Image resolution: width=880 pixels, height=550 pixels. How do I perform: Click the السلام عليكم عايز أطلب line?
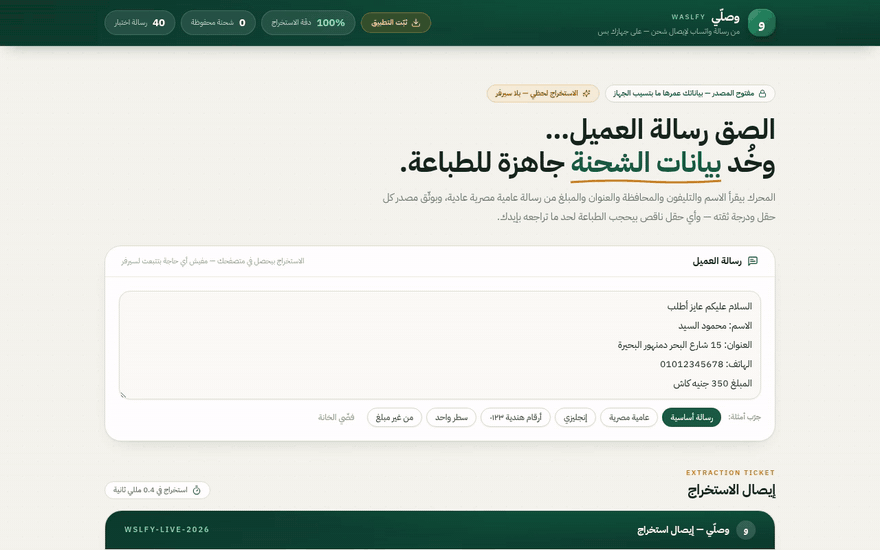pos(709,306)
